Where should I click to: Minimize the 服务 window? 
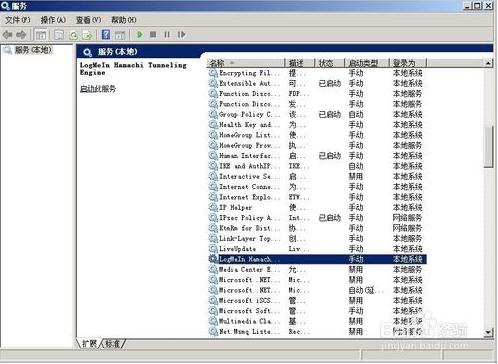468,6
